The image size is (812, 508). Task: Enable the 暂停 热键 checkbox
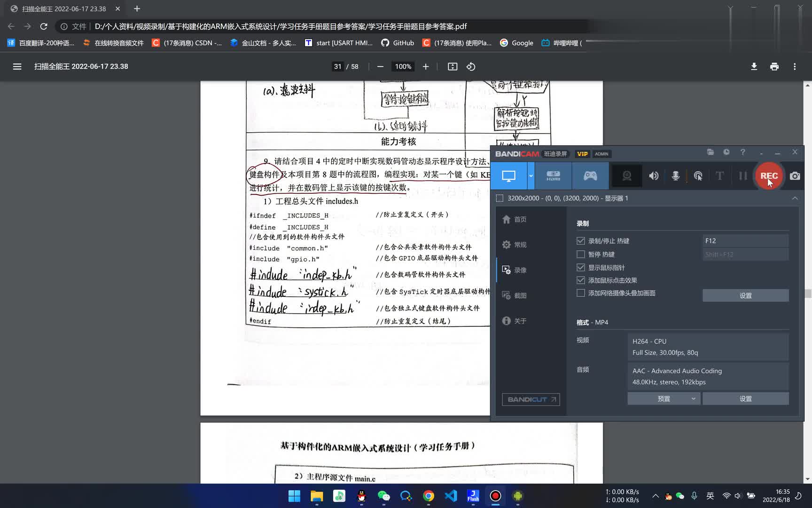coord(581,254)
